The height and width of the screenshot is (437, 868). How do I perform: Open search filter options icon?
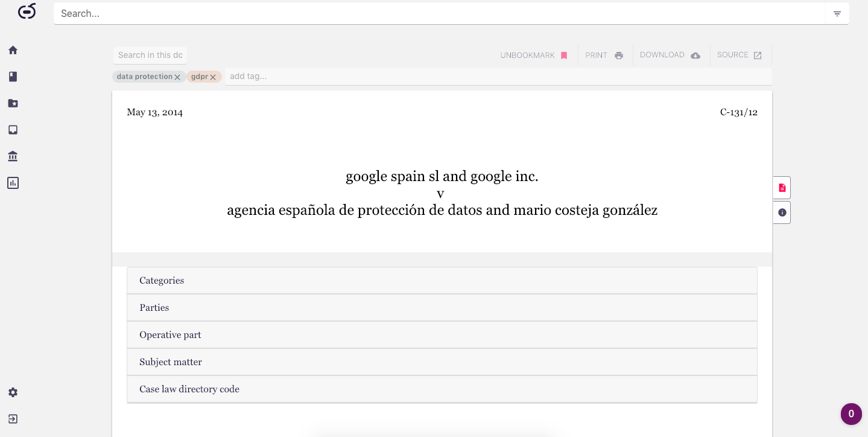(x=837, y=14)
